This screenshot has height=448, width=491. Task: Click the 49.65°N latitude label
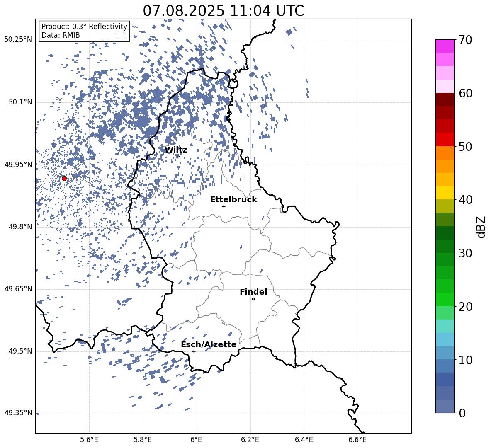[x=18, y=289]
